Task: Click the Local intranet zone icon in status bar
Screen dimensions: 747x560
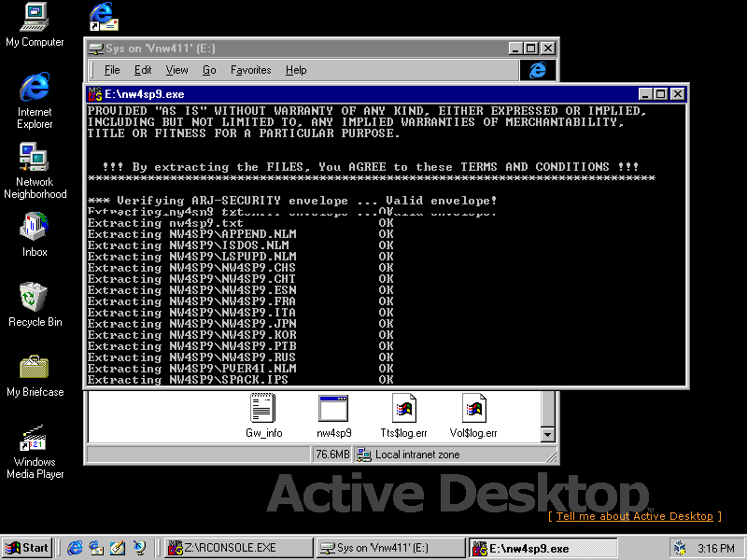Action: [x=364, y=455]
